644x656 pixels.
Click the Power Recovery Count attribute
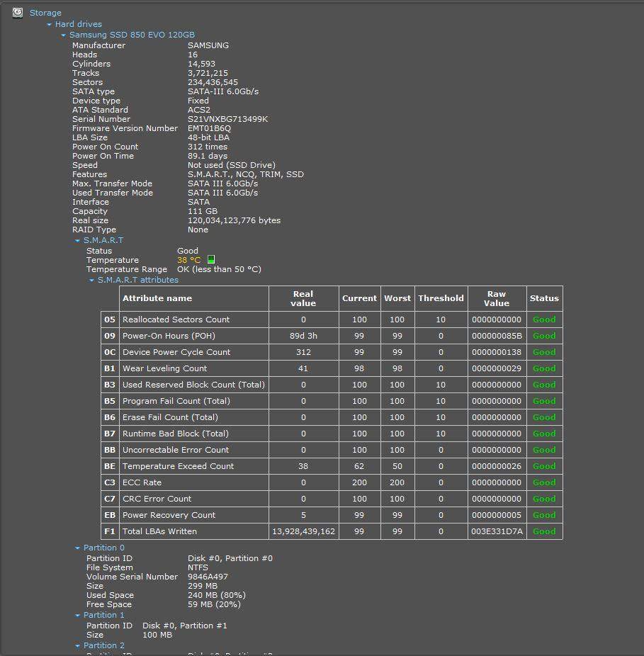click(x=169, y=516)
